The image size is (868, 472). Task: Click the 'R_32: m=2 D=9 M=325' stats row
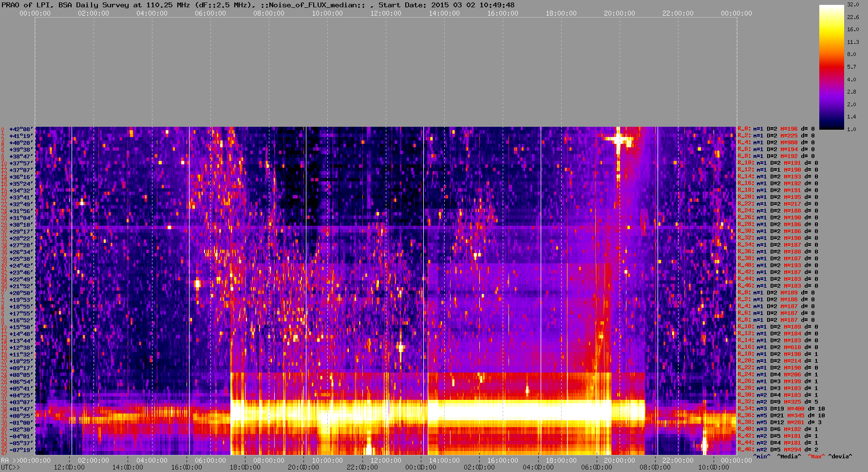pos(777,402)
